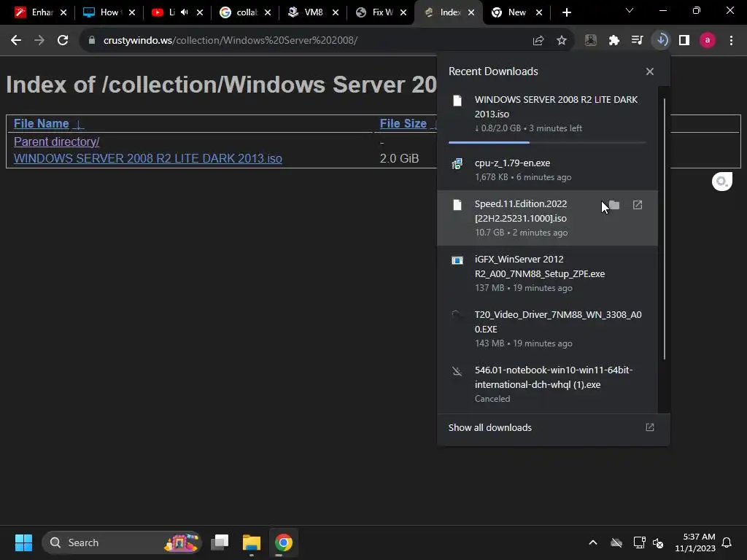Click the taskbar Search box
This screenshot has width=747, height=560.
coord(123,542)
